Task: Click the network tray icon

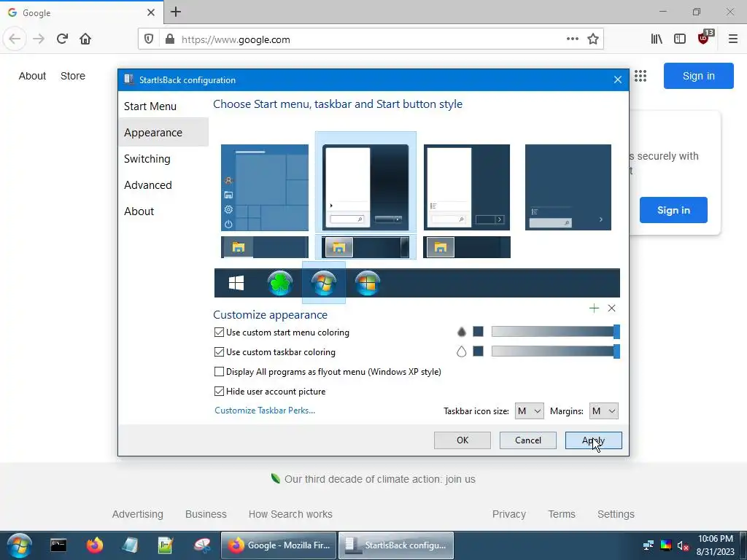Action: pyautogui.click(x=648, y=545)
